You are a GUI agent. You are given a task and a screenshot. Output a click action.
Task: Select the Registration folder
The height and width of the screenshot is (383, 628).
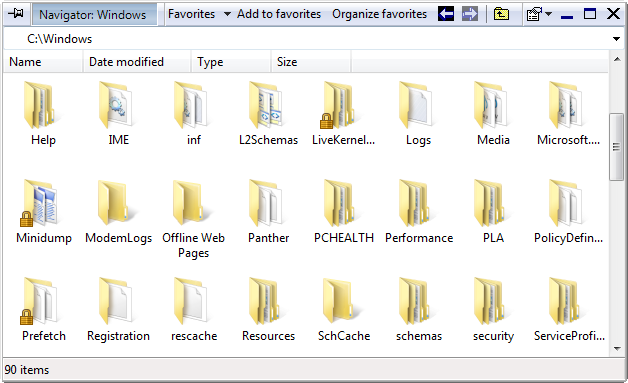point(119,310)
